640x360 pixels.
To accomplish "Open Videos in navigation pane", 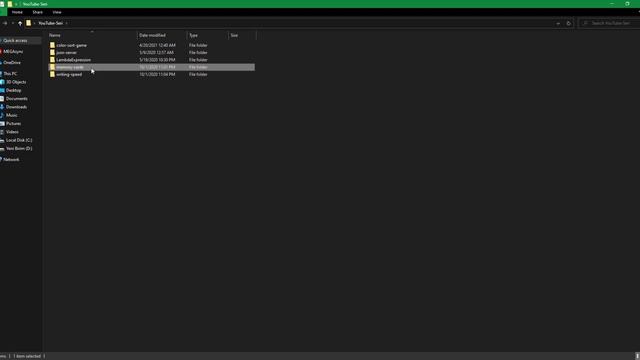I will 12,132.
